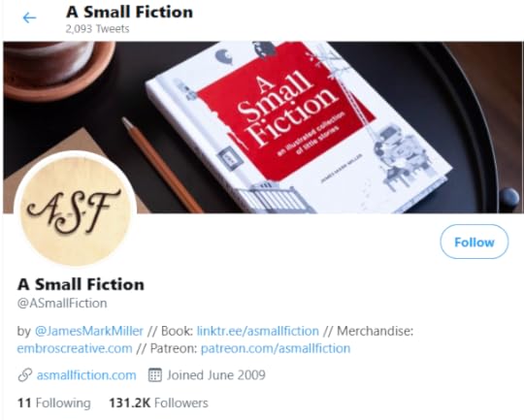Click the Joined June 2009 text
Image resolution: width=524 pixels, height=420 pixels.
[x=216, y=375]
